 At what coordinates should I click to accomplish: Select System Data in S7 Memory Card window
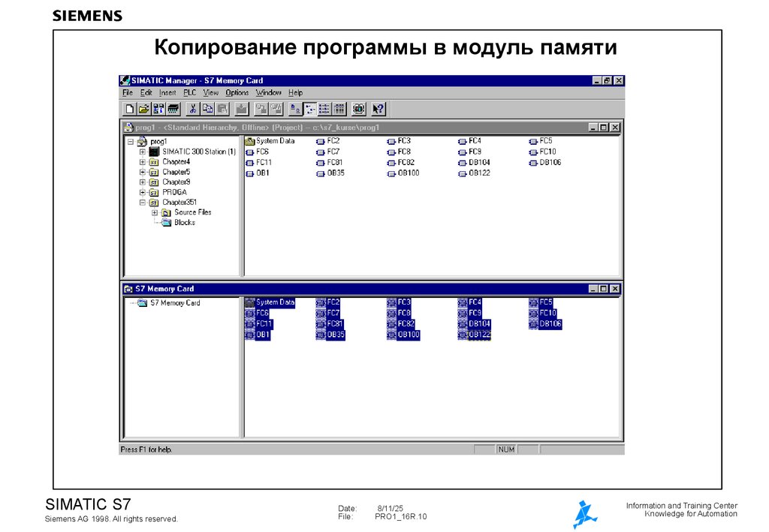point(270,302)
